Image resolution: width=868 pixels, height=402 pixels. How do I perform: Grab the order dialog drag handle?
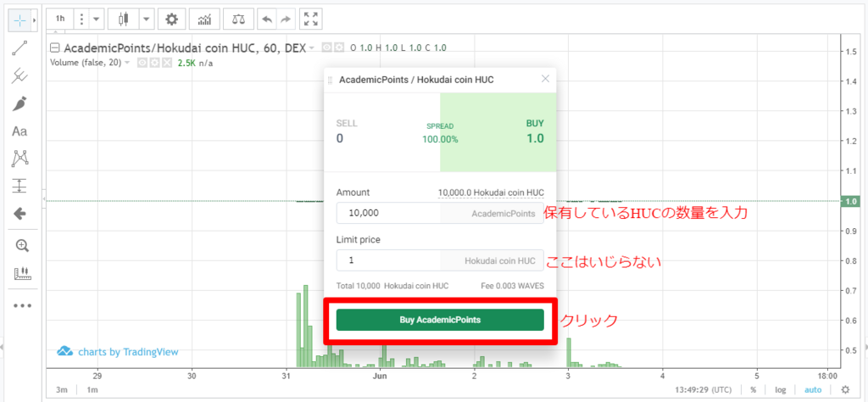[330, 81]
